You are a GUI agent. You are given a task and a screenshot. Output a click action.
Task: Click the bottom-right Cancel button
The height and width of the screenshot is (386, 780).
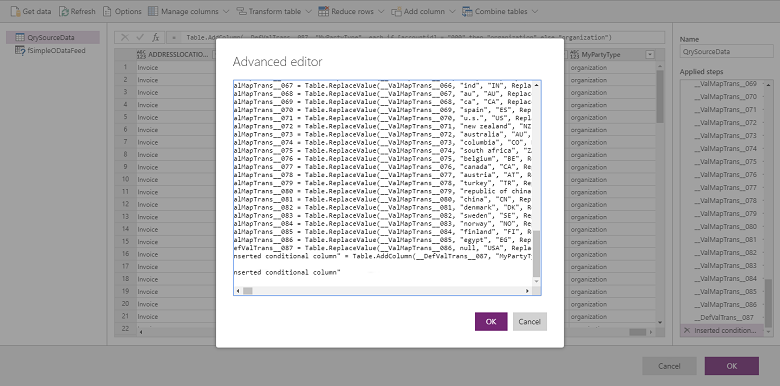(x=669, y=366)
